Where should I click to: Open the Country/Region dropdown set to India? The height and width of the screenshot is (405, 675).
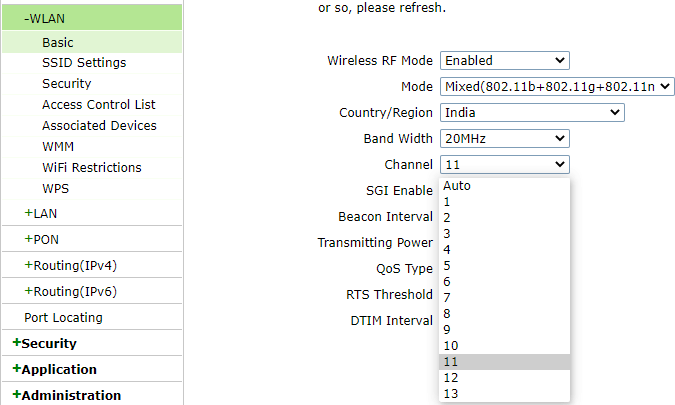532,113
